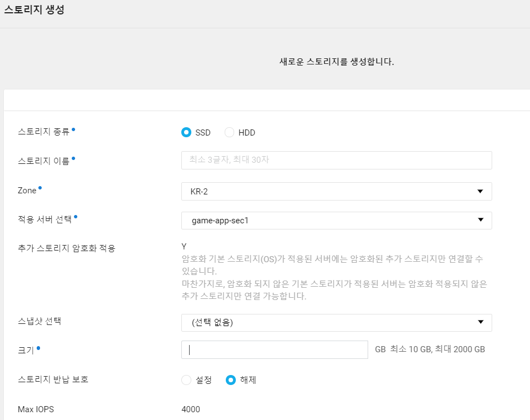This screenshot has width=530, height=420.
Task: Open the game-app-sec1 server dropdown
Action: coord(336,220)
